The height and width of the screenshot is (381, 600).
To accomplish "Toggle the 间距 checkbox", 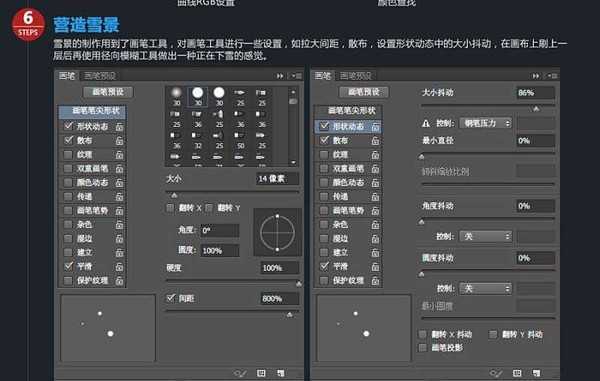I will click(x=171, y=298).
